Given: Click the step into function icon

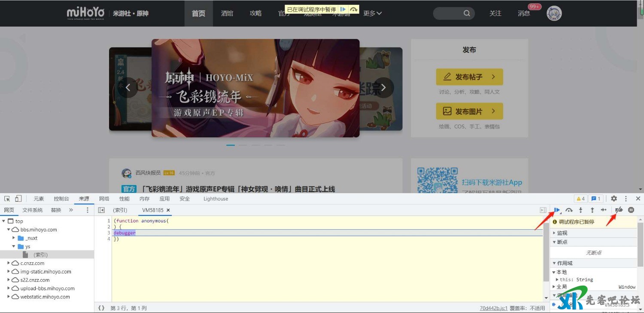Looking at the screenshot, I should 580,210.
